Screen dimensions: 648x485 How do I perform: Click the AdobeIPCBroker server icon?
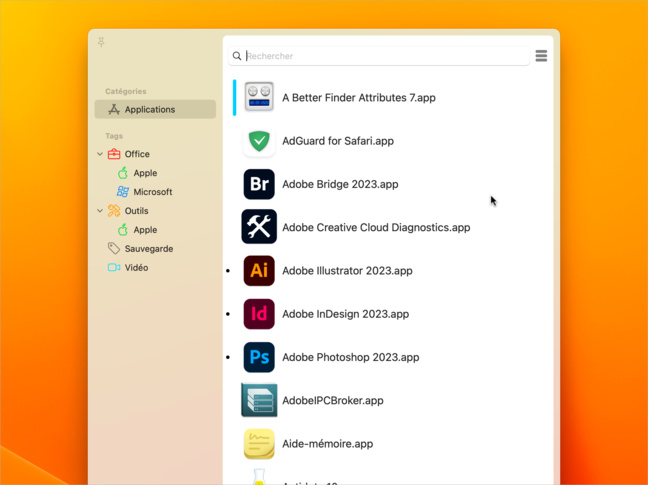[x=259, y=400]
